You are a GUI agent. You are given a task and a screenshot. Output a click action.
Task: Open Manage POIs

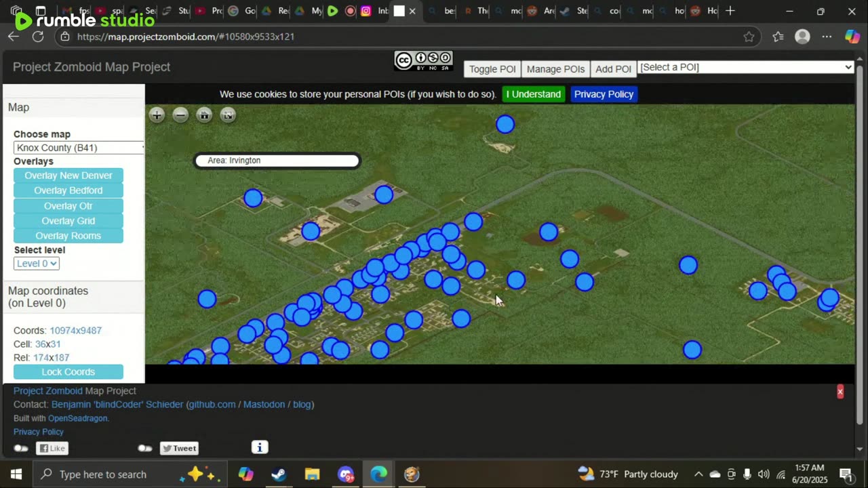point(555,69)
